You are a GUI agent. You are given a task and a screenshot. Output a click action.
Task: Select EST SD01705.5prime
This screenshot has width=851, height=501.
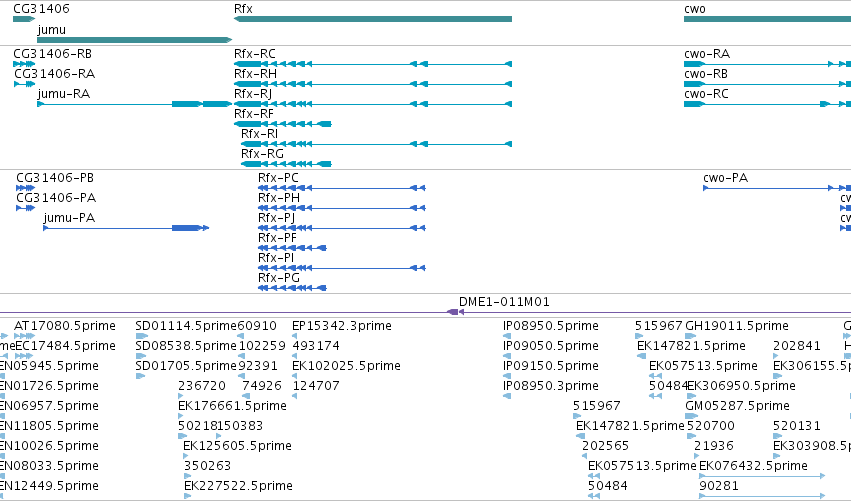tap(186, 366)
